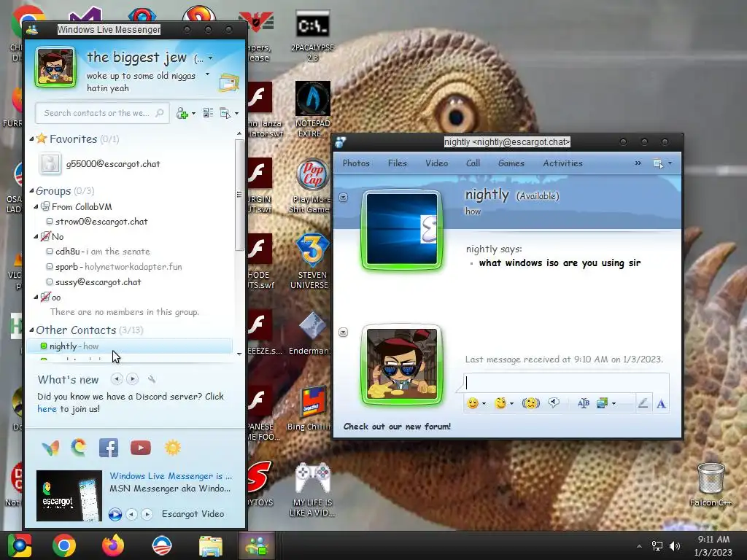Start a Video call from chat menu

[x=436, y=163]
